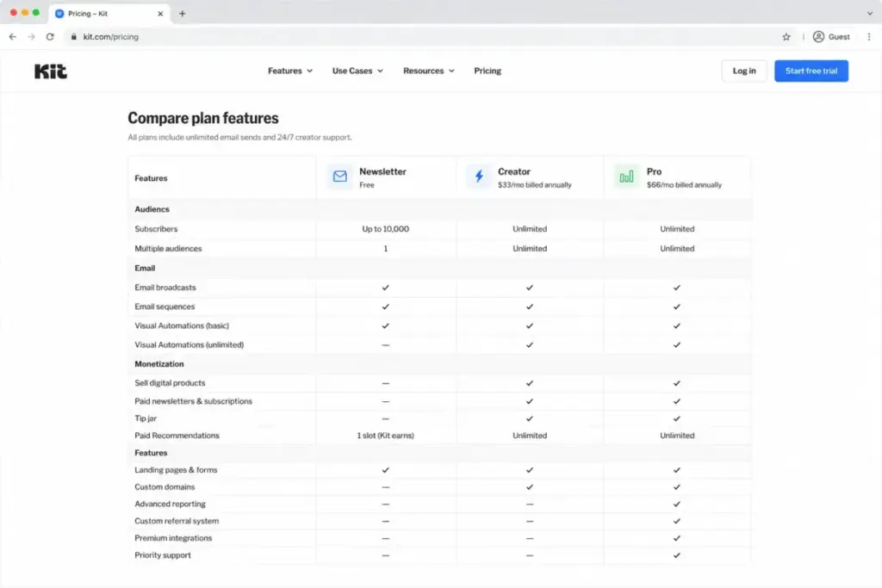Click the Audiences section header

[x=152, y=209]
